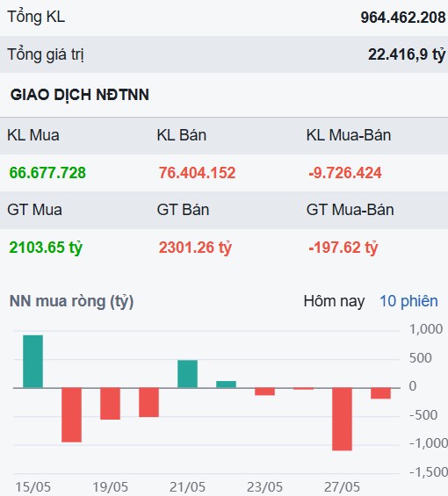
Task: Click the red bar after 15/05
Action: point(71,414)
